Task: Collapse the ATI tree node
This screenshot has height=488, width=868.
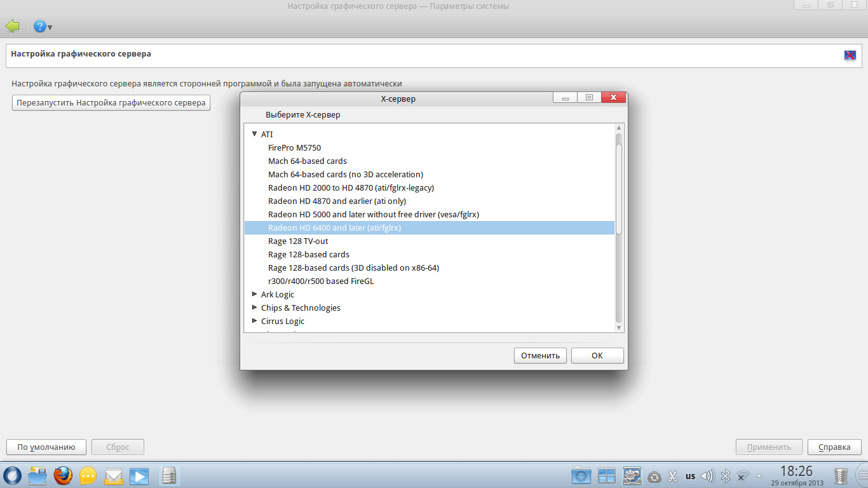Action: click(x=255, y=134)
